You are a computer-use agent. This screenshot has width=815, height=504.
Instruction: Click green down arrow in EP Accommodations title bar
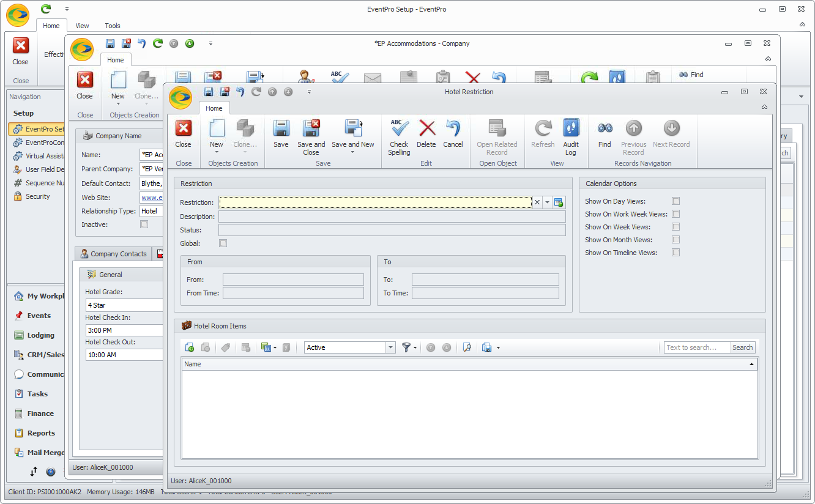tap(190, 43)
